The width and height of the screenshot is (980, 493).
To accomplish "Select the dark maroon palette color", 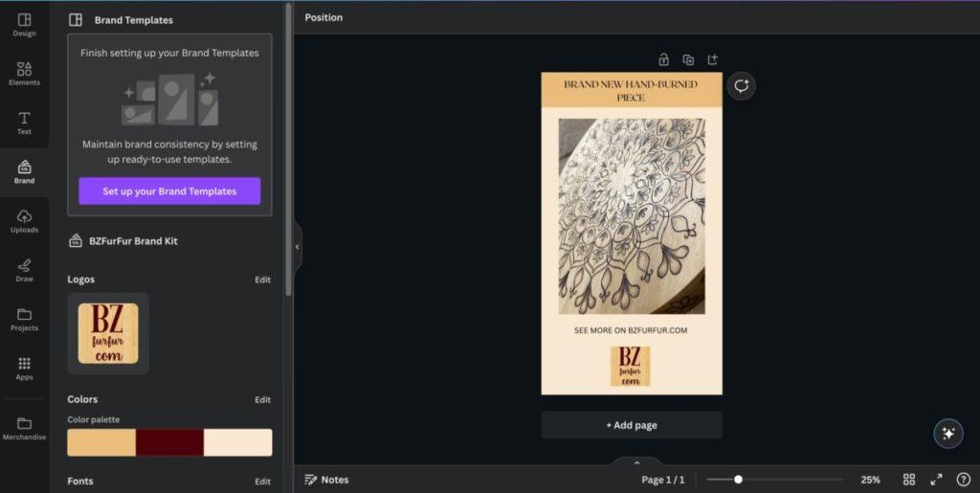I will (169, 442).
